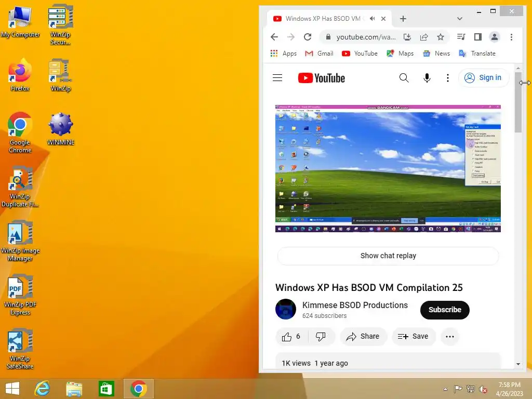
Task: Open Chrome media controls icon
Action: (x=461, y=37)
